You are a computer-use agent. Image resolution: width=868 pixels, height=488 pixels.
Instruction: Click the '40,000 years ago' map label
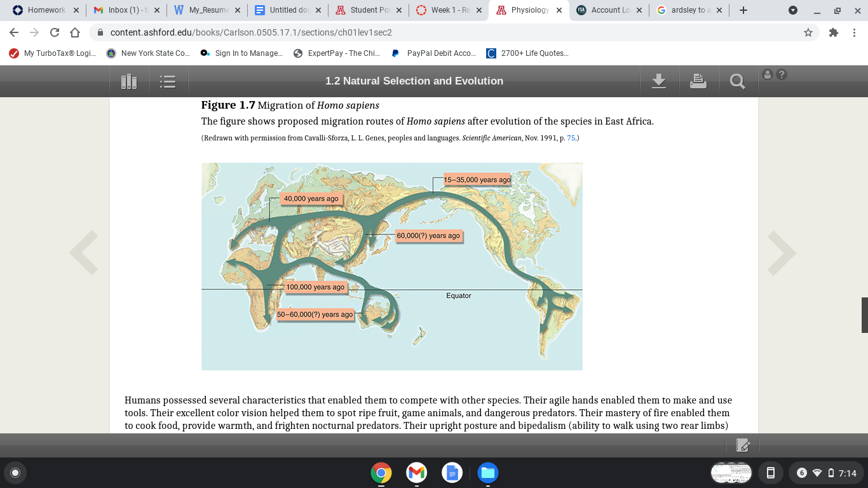pos(311,199)
